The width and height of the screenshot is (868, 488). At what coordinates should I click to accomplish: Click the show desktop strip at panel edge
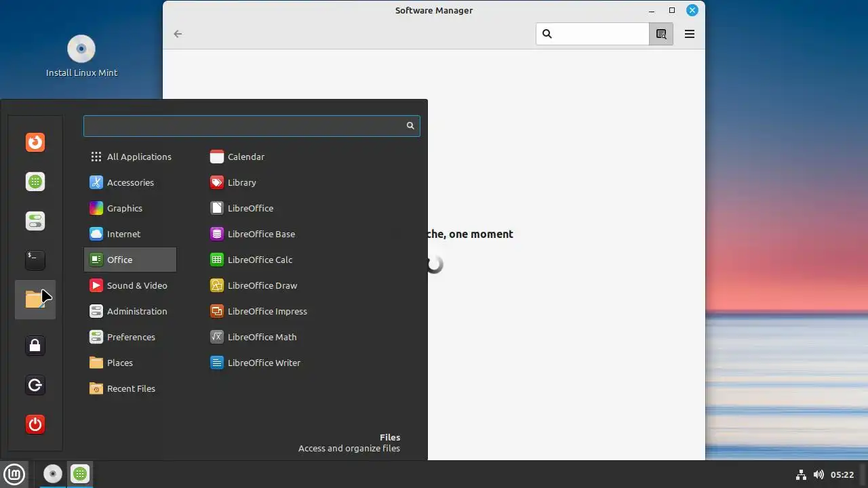pyautogui.click(x=865, y=474)
